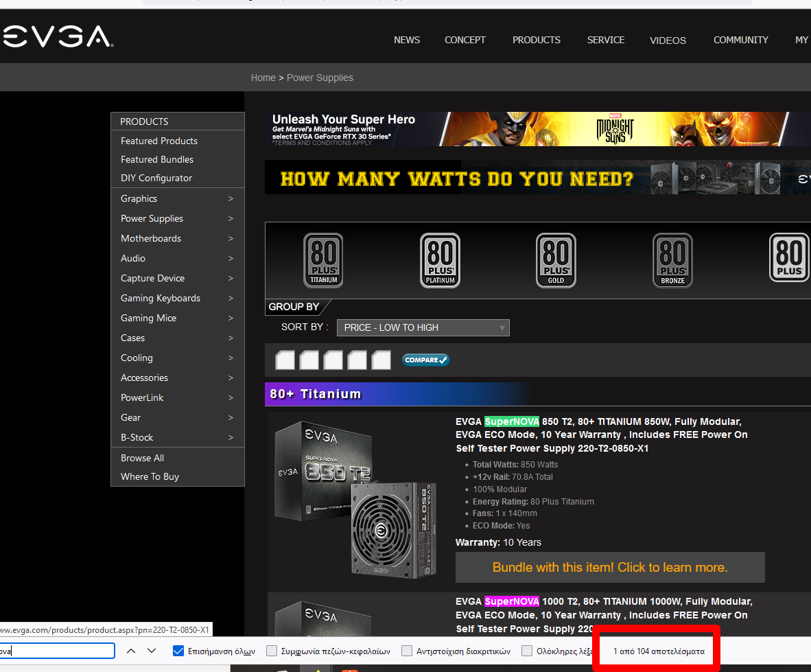
Task: Open the News menu
Action: (407, 40)
